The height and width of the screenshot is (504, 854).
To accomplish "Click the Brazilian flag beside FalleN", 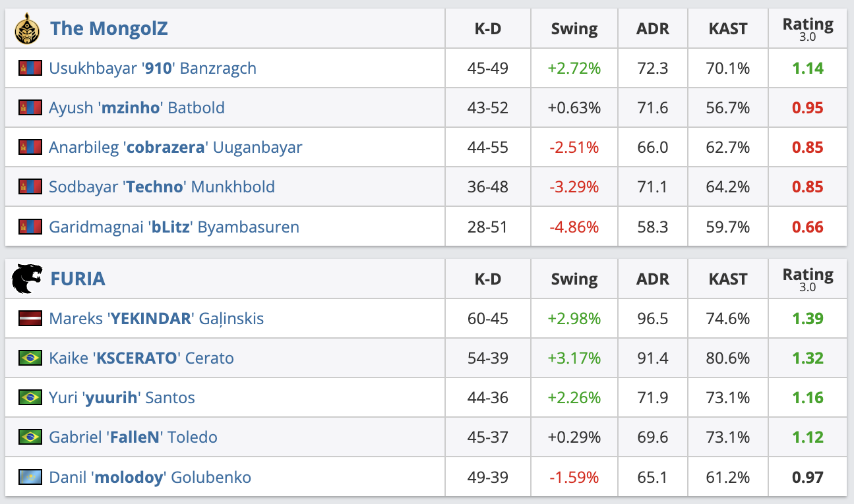I will pos(30,437).
